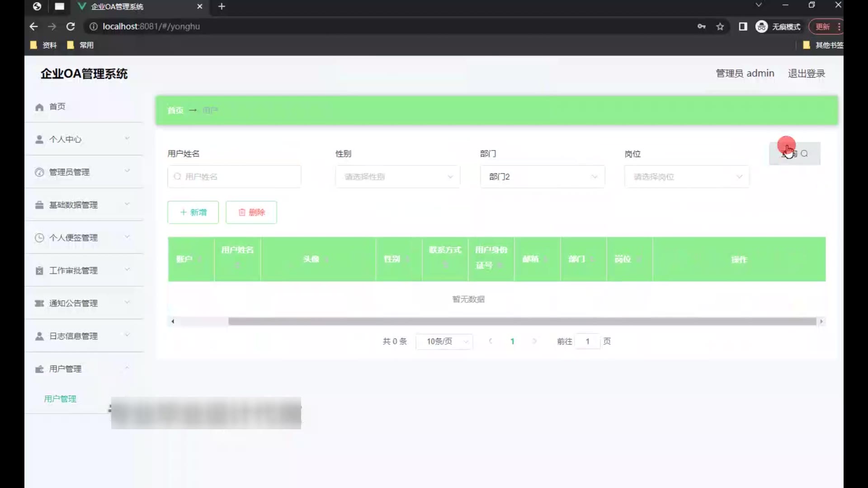Click the person icon next to 个人中心

(39, 140)
